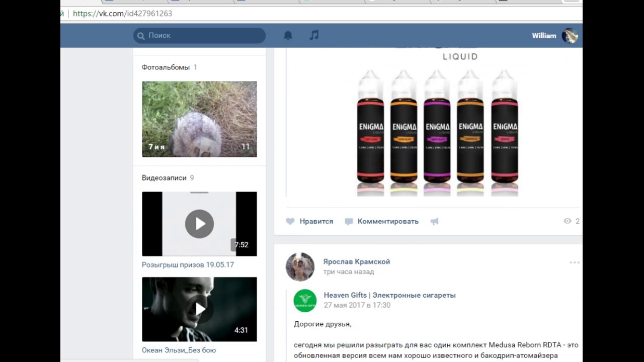Play the Розыгрыш призов video
Screen dimensions: 644x362
[199, 224]
